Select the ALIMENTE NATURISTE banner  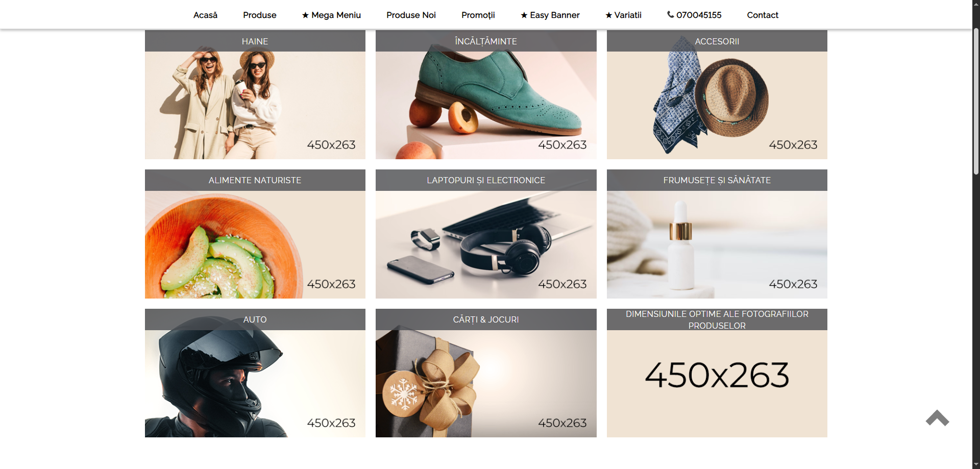pos(255,234)
